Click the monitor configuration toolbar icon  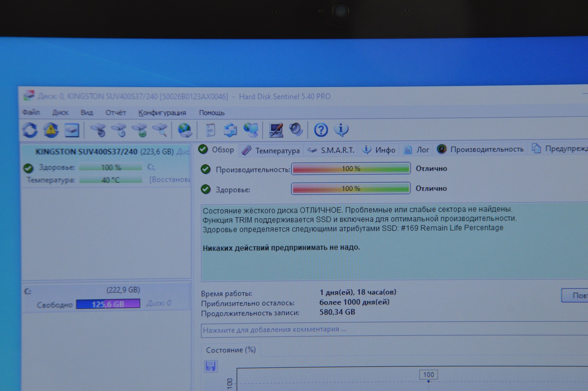click(x=276, y=130)
